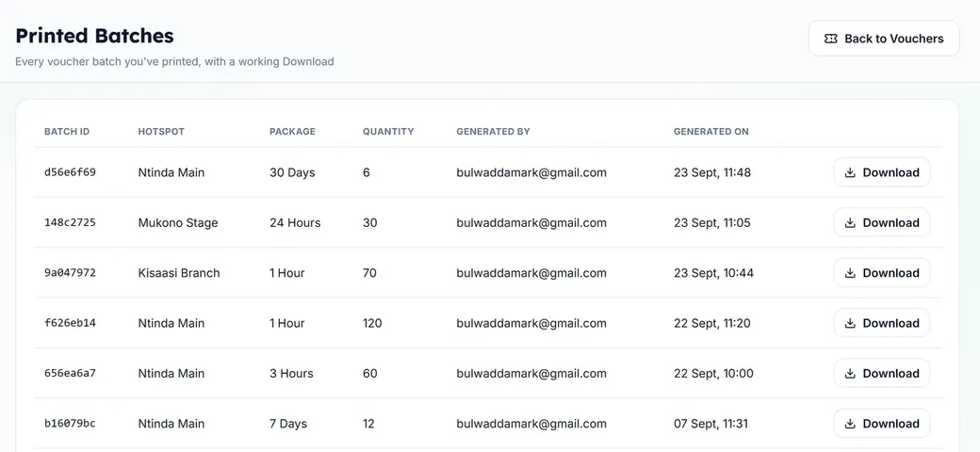Click 1 Hour in the f626eb14 row

pos(286,323)
